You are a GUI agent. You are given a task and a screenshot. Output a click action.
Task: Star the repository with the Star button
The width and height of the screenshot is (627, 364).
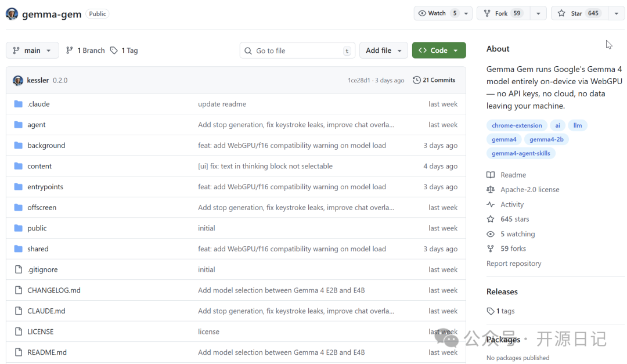(580, 13)
